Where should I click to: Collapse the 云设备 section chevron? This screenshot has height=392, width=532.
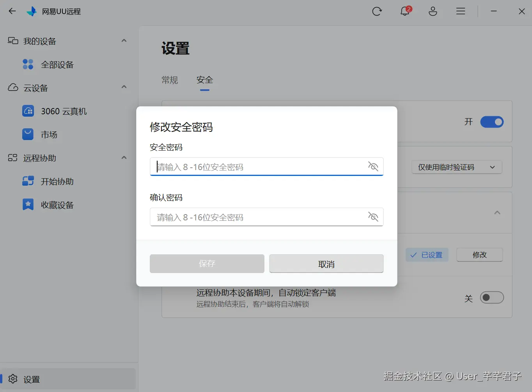[x=124, y=87]
